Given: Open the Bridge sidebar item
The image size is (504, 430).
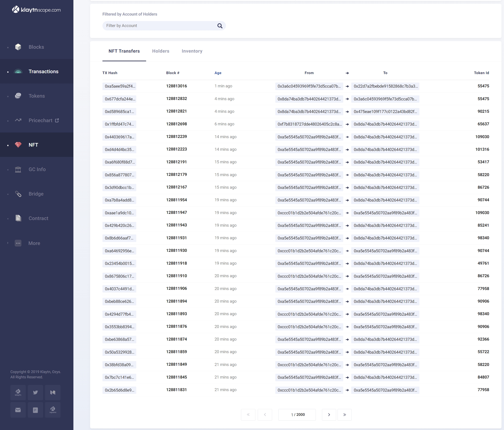Looking at the screenshot, I should 36,194.
